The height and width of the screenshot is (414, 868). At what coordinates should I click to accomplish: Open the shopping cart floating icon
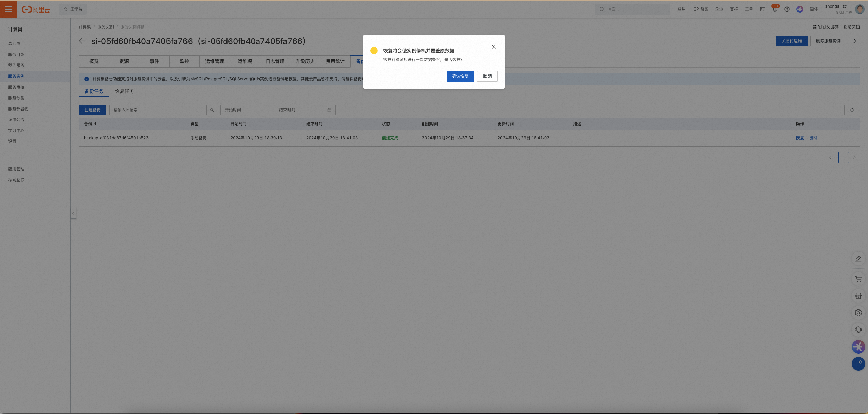click(858, 279)
